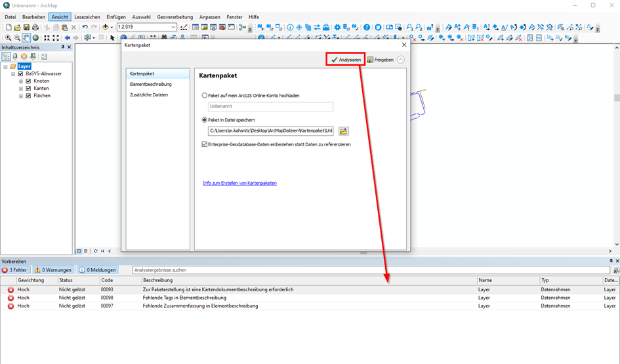This screenshot has height=364, width=620.
Task: Expand the Kanten layer tree node
Action: (x=21, y=89)
